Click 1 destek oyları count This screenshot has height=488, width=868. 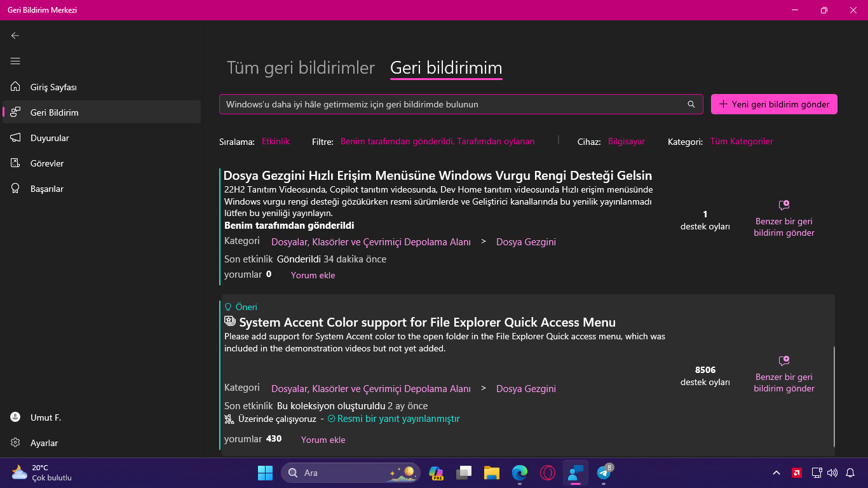click(x=705, y=220)
